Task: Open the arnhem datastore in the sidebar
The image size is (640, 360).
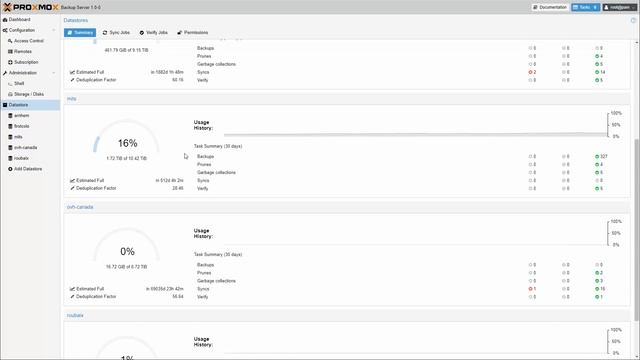Action: point(21,116)
